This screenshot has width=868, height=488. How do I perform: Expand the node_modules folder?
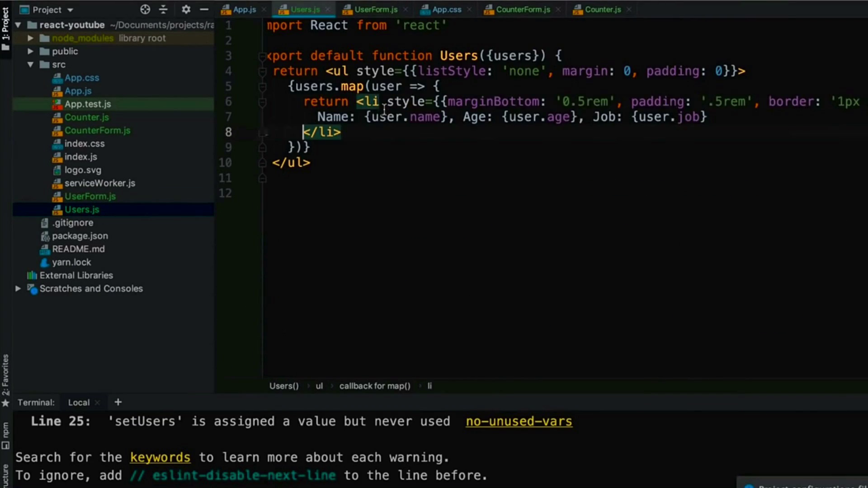click(30, 38)
